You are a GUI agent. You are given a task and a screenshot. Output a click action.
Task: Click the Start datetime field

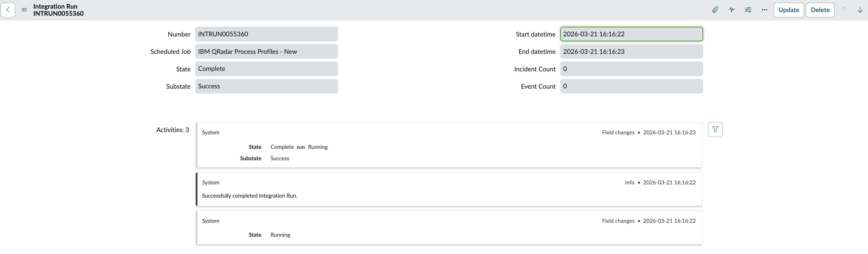pyautogui.click(x=631, y=34)
